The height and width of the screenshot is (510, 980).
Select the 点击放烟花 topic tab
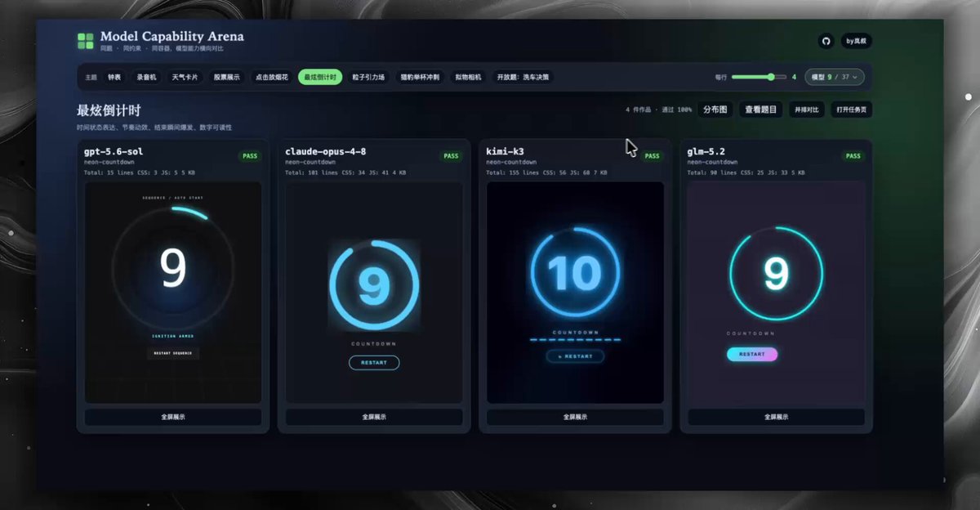coord(271,77)
